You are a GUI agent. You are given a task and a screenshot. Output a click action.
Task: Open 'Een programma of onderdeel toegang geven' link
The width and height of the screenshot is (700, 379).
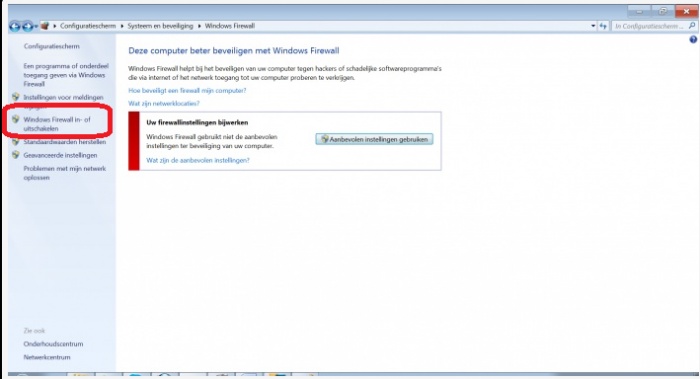click(66, 75)
